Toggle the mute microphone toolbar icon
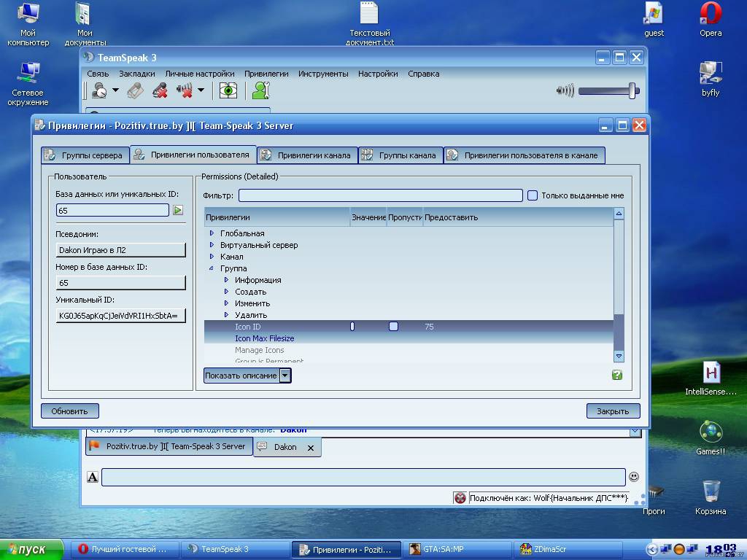Image resolution: width=747 pixels, height=560 pixels. pos(160,90)
